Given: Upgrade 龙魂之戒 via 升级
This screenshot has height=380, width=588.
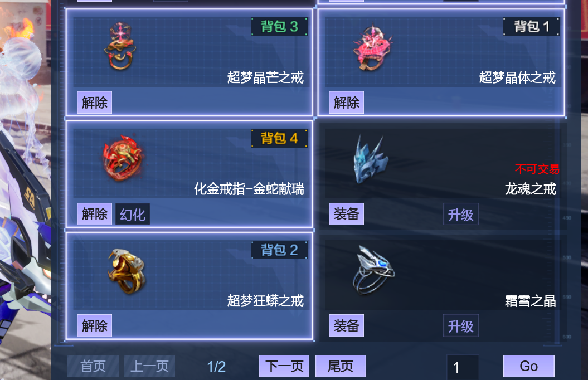Looking at the screenshot, I should 461,215.
